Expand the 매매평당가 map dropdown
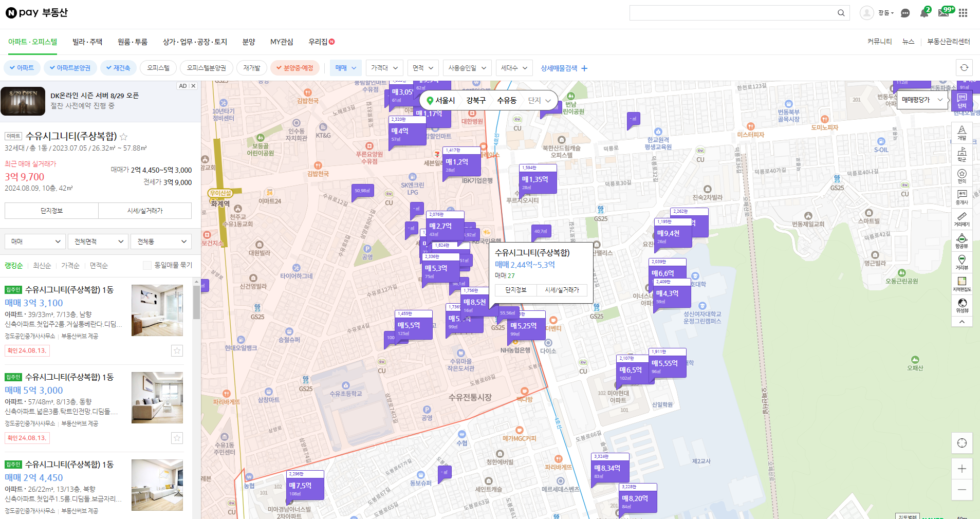The image size is (980, 519). 922,100
